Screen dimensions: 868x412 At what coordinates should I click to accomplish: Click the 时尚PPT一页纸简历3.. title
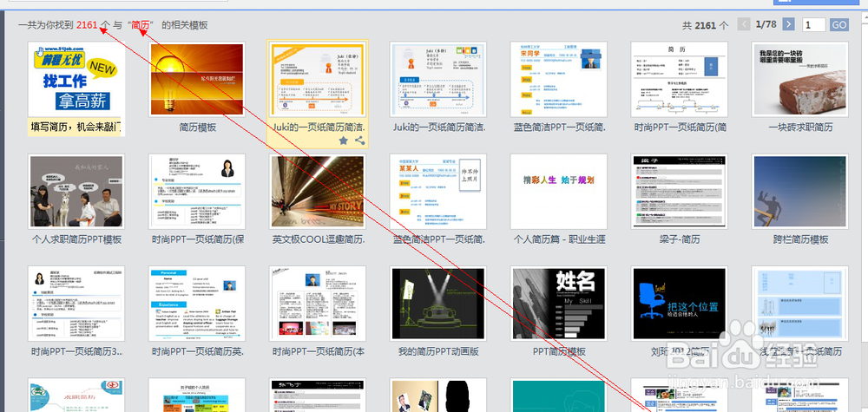click(76, 352)
